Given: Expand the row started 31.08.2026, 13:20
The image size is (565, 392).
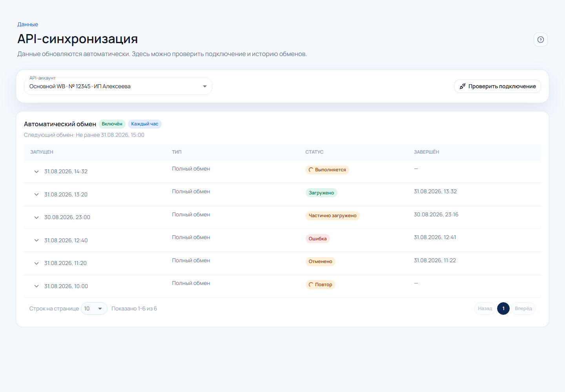Looking at the screenshot, I should coord(36,194).
